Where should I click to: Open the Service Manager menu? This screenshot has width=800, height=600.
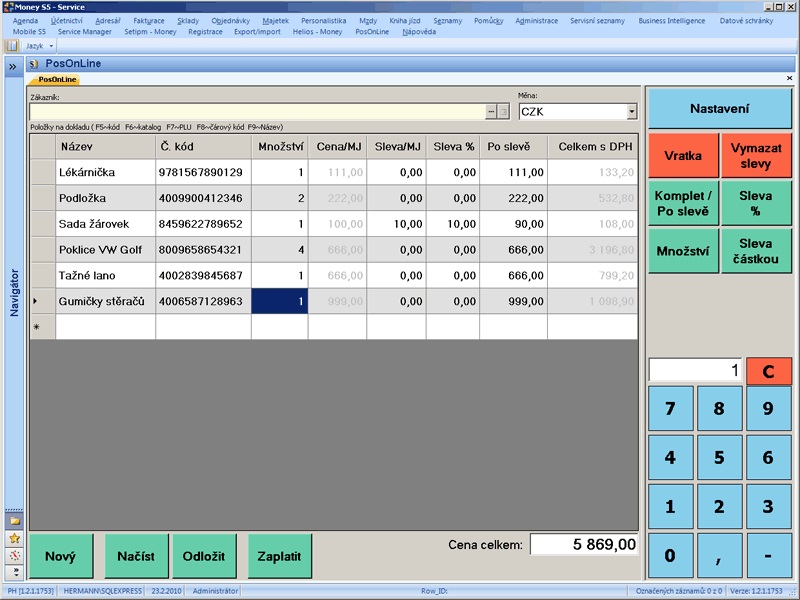pos(85,32)
